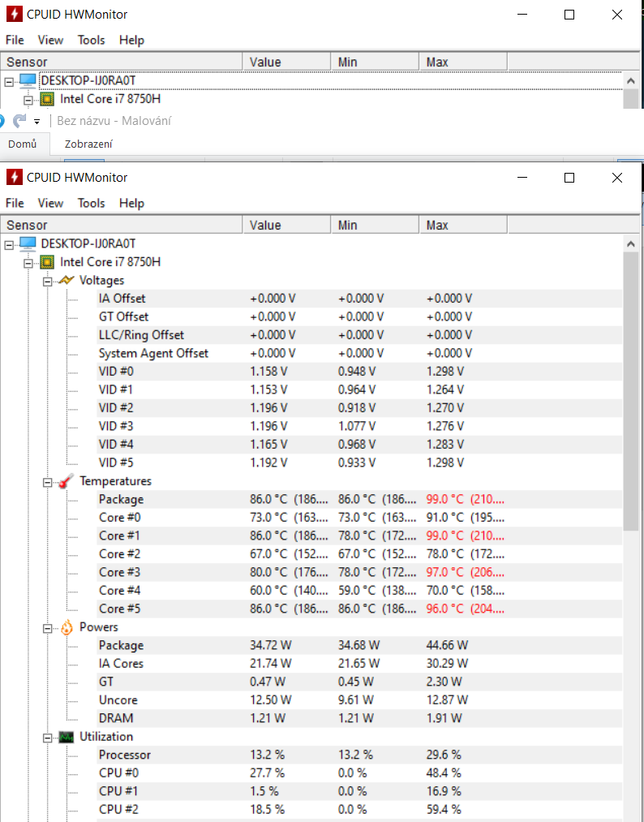The width and height of the screenshot is (644, 822).
Task: Select computer icon in upper HWMonitor window
Action: point(28,80)
